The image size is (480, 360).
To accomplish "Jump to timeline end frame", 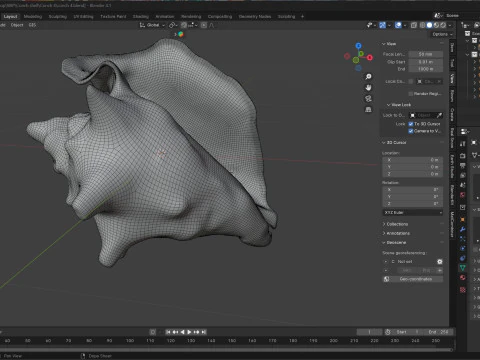I will click(204, 332).
